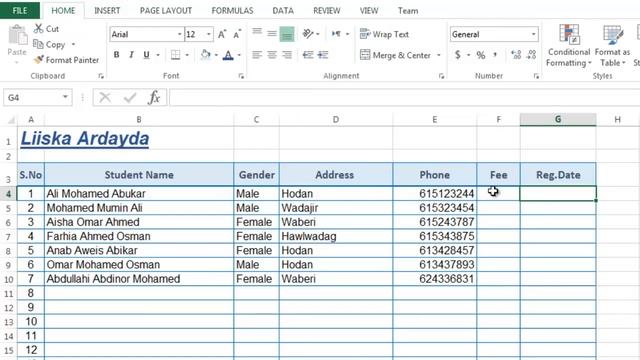
Task: Apply accounting dollar number format
Action: click(458, 55)
